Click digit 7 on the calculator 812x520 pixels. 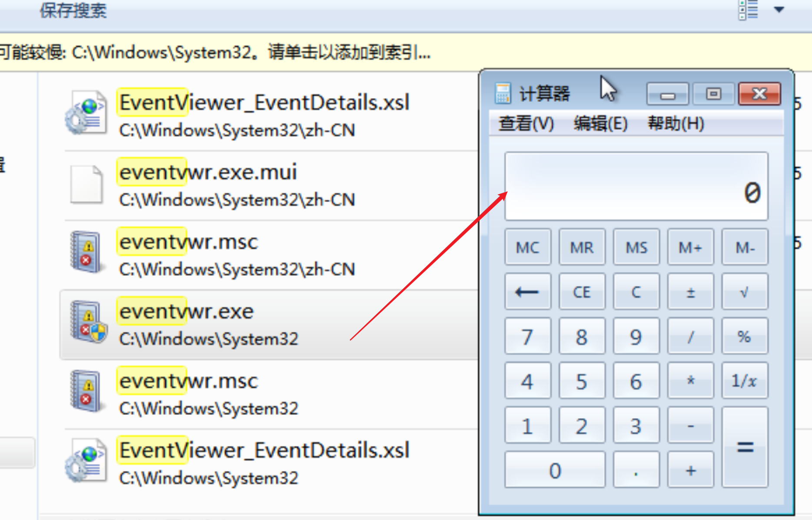(x=528, y=336)
